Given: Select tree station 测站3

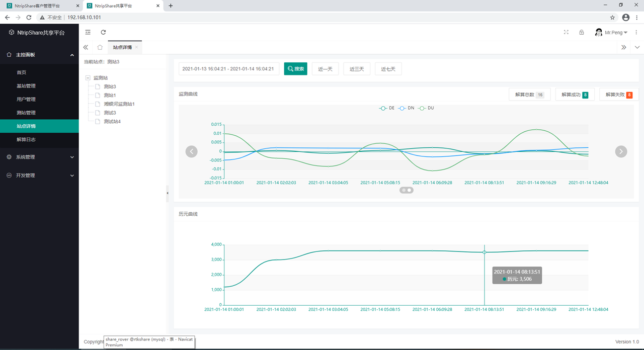Looking at the screenshot, I should click(110, 86).
